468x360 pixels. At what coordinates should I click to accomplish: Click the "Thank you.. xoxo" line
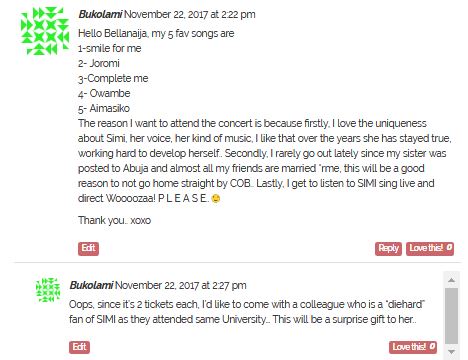tap(114, 220)
